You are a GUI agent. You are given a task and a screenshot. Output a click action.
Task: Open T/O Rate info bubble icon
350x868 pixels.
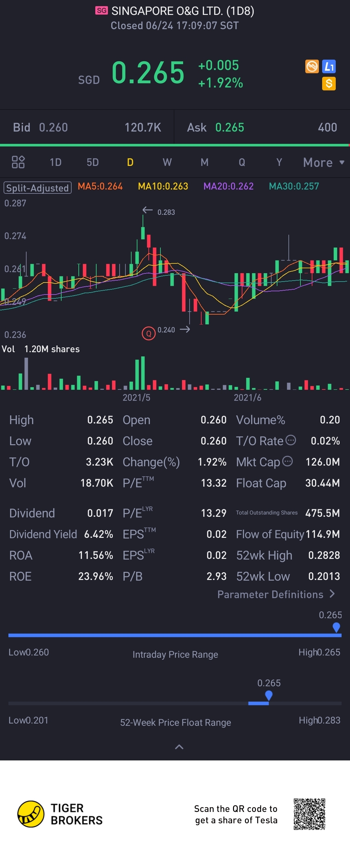click(x=291, y=440)
